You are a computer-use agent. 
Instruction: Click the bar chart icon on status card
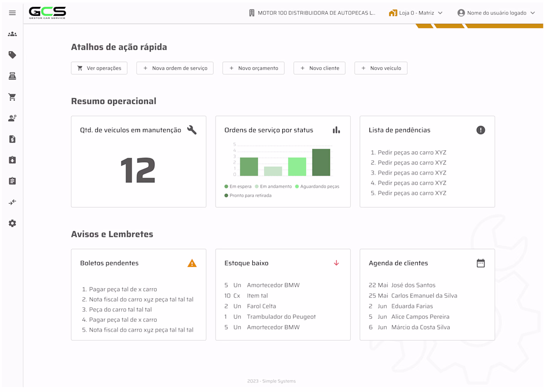pyautogui.click(x=336, y=130)
